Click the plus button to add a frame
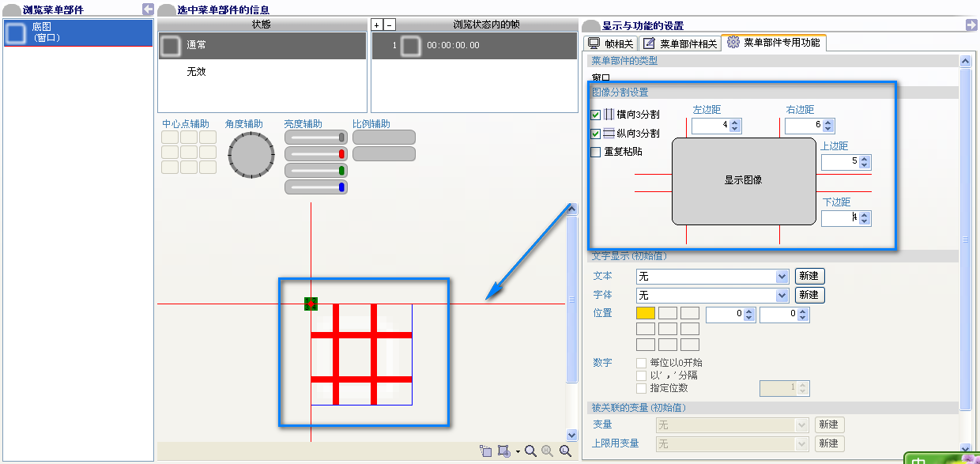Image resolution: width=980 pixels, height=464 pixels. (377, 25)
